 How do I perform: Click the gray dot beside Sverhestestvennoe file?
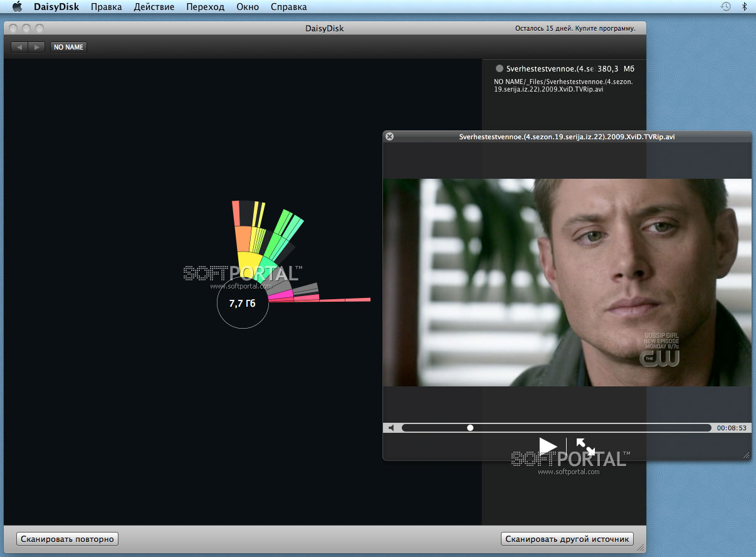[x=500, y=69]
